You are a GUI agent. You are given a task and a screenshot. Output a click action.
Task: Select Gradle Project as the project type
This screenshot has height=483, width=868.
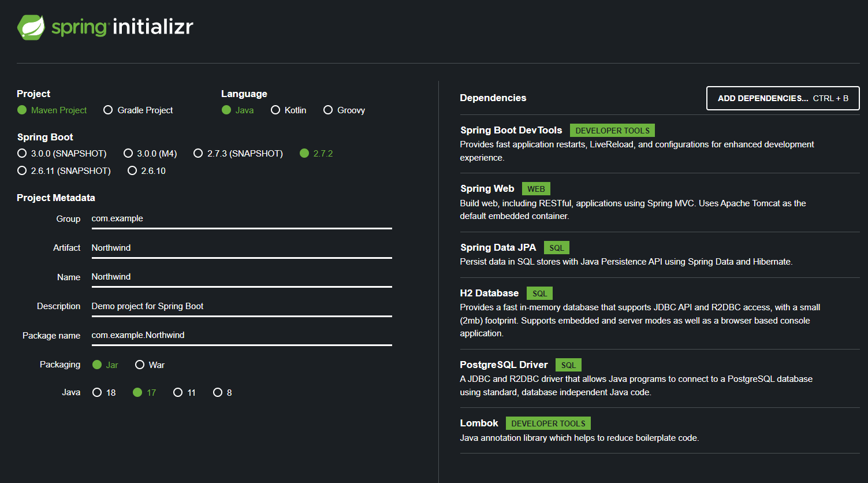click(108, 110)
